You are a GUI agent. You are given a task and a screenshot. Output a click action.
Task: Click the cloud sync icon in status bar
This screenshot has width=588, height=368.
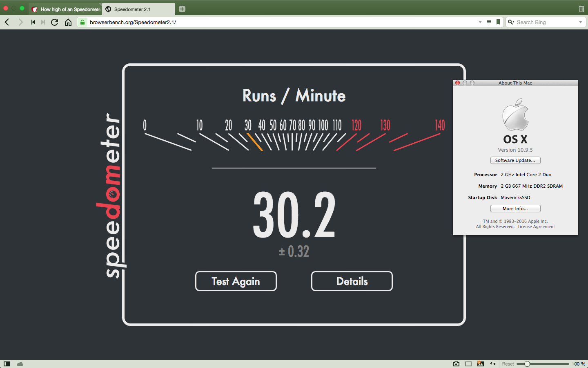[20, 364]
